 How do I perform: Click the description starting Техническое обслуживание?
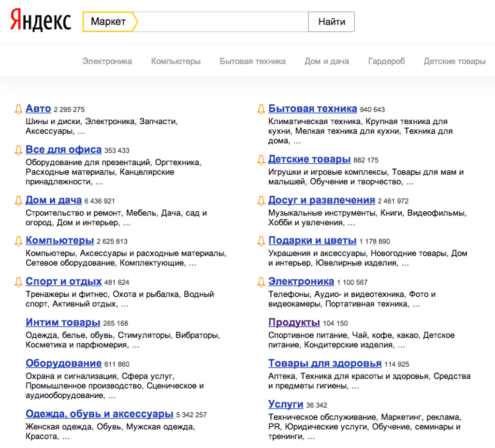(365, 427)
